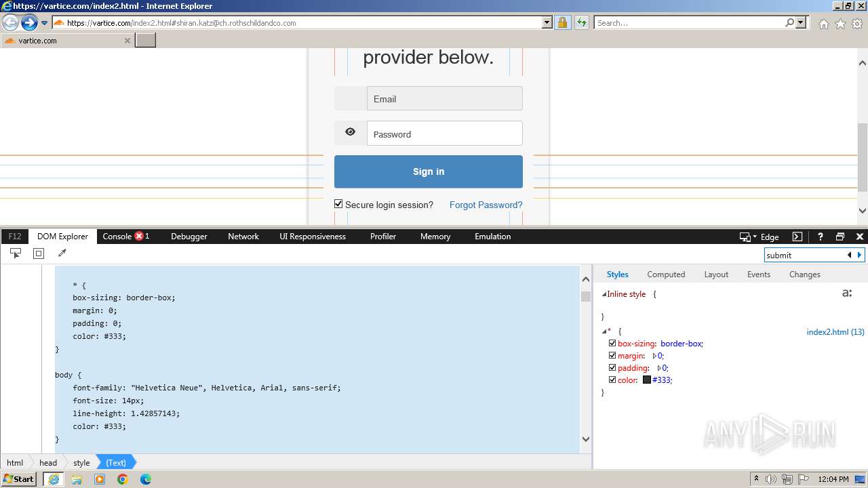Click the Password input field
This screenshot has height=488, width=868.
pyautogui.click(x=445, y=134)
